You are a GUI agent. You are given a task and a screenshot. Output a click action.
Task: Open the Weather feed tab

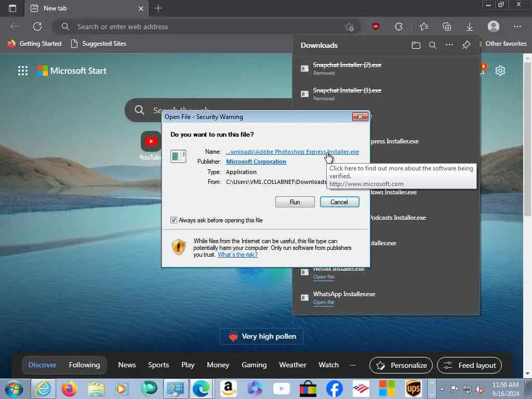[x=292, y=365]
